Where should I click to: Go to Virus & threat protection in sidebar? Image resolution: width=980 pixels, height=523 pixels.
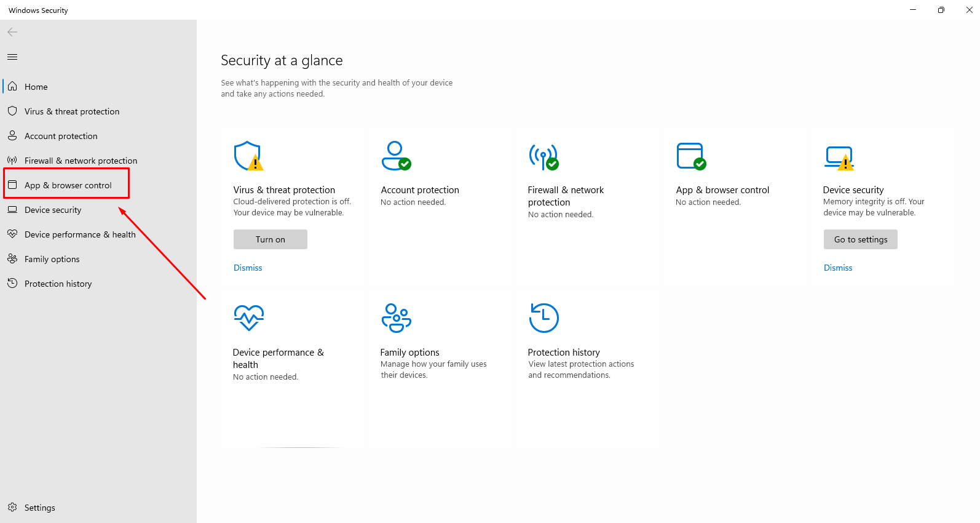72,111
